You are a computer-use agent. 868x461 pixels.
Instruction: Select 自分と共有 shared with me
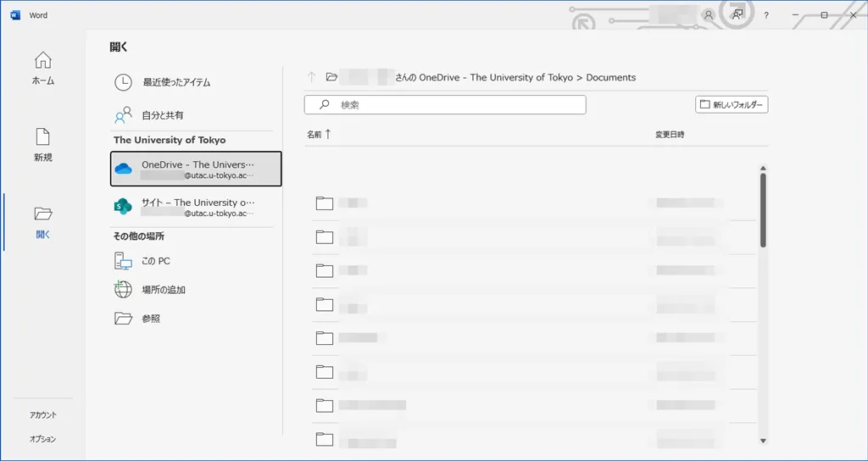tap(162, 114)
